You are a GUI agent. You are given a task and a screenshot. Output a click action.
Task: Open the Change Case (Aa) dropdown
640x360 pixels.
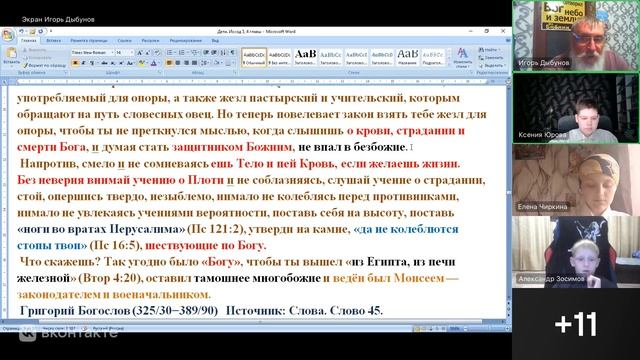coord(130,63)
